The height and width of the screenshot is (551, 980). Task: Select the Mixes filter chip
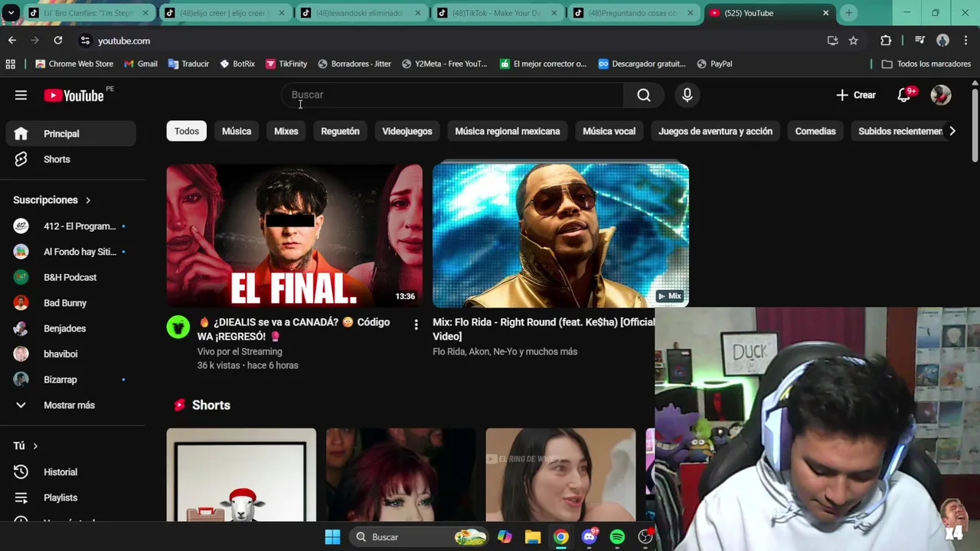coord(286,131)
